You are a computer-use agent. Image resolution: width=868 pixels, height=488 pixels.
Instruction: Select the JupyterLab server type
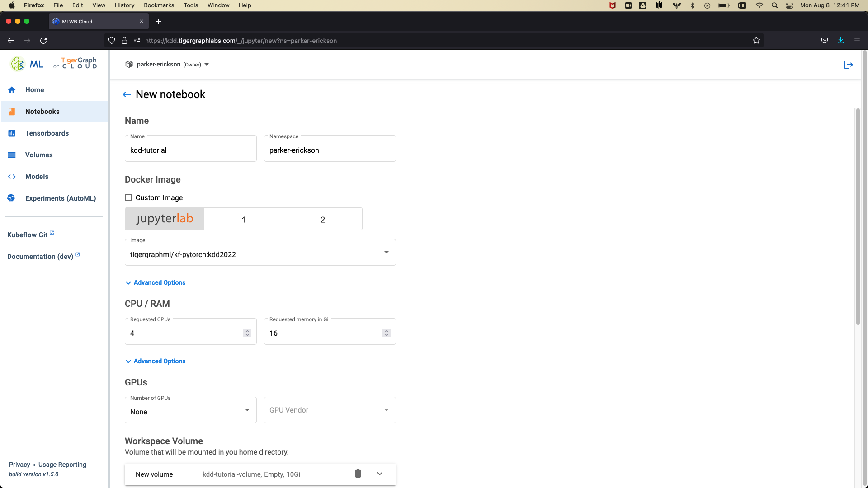click(165, 219)
